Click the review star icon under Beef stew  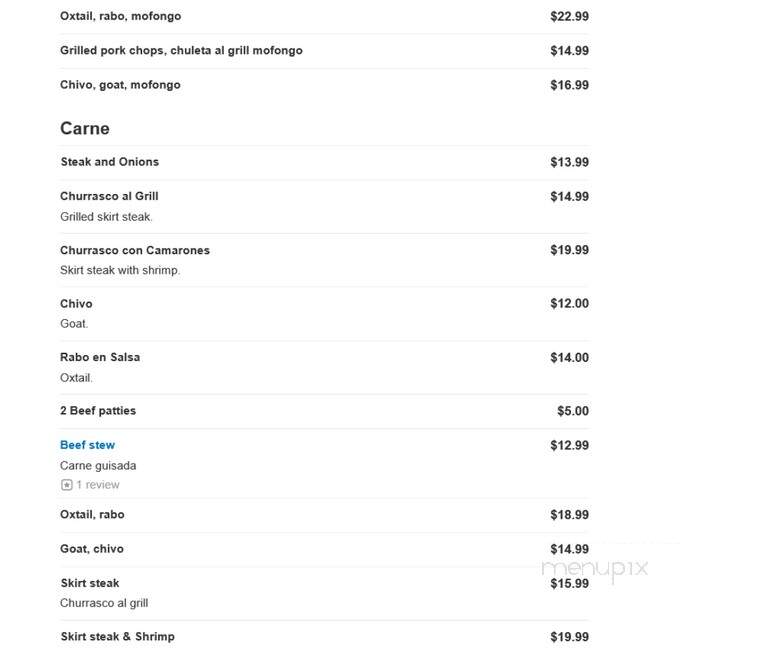(67, 485)
